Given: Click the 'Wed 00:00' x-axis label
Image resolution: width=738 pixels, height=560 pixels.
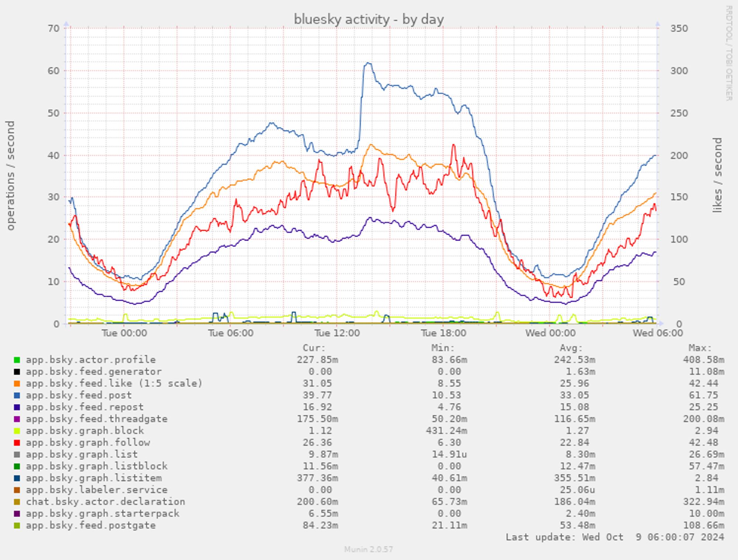Looking at the screenshot, I should 550,333.
